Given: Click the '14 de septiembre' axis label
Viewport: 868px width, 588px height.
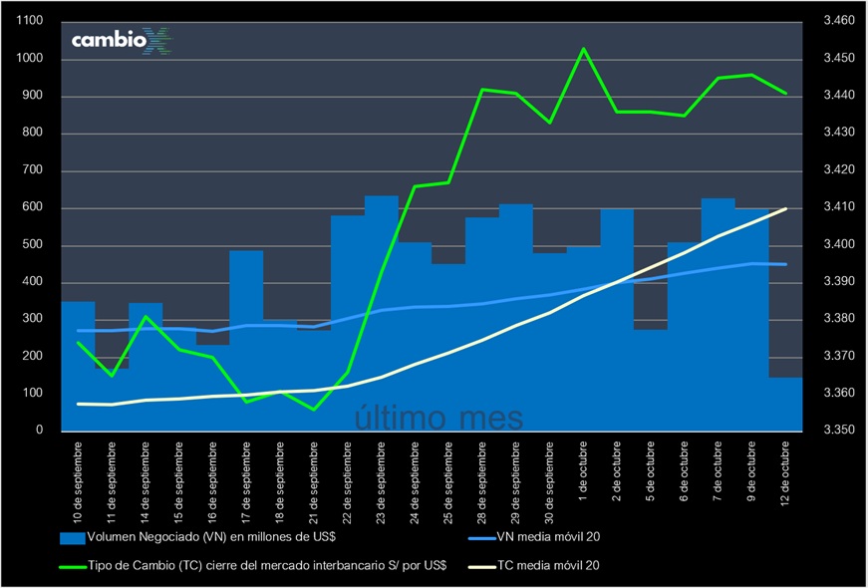Looking at the screenshot, I should [145, 482].
